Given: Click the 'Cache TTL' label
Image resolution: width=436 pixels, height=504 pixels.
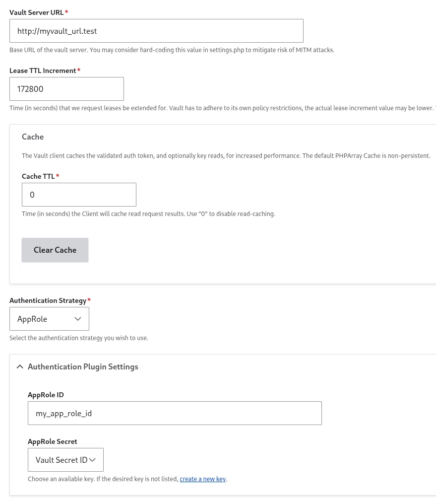Looking at the screenshot, I should (x=38, y=176).
